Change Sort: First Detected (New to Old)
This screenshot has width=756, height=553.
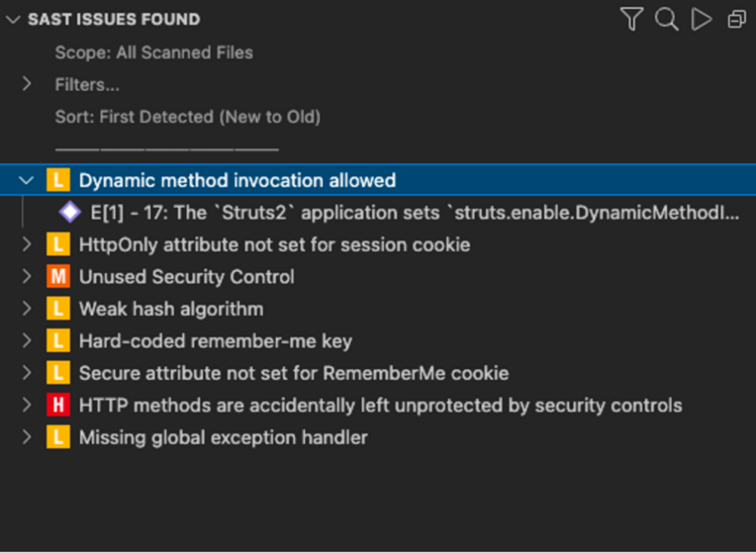[x=187, y=117]
